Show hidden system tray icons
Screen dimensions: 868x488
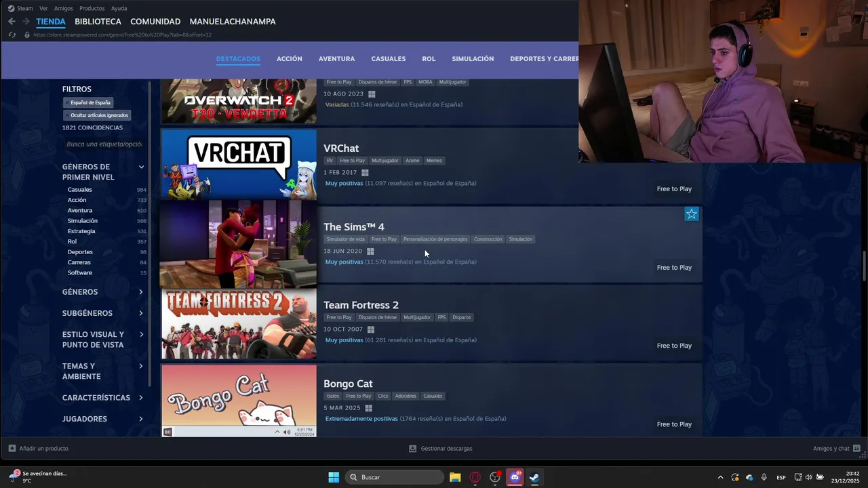point(720,477)
